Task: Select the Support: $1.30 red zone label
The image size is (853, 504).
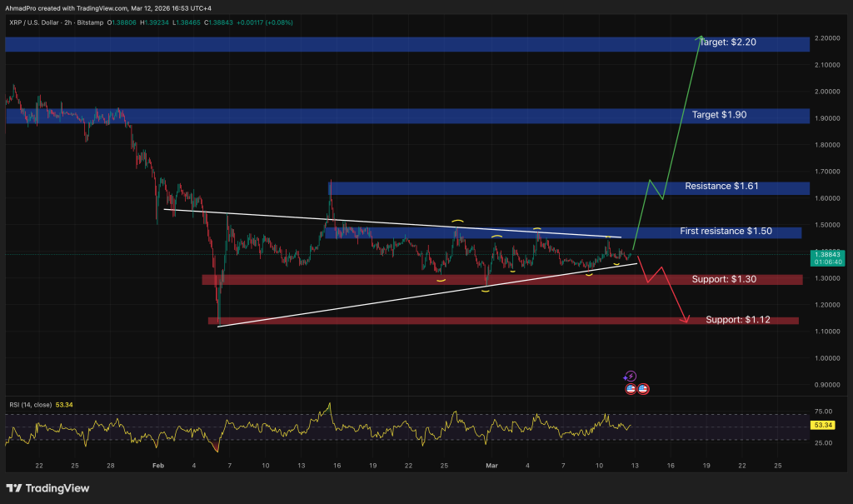Action: coord(724,278)
